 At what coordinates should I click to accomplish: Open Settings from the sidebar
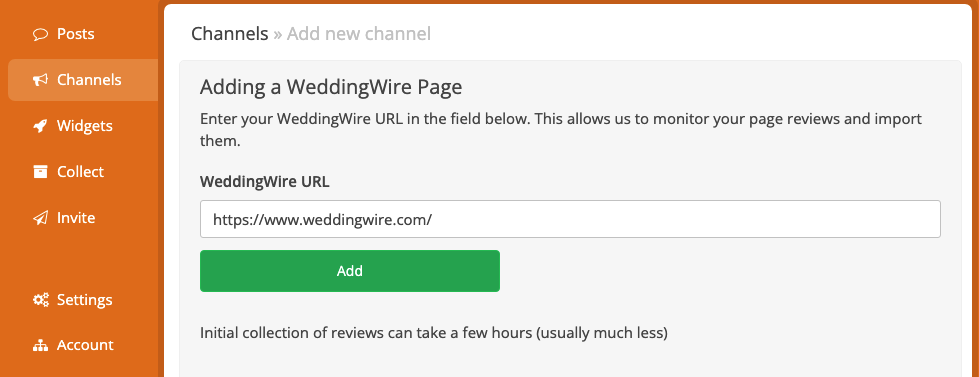click(x=85, y=300)
